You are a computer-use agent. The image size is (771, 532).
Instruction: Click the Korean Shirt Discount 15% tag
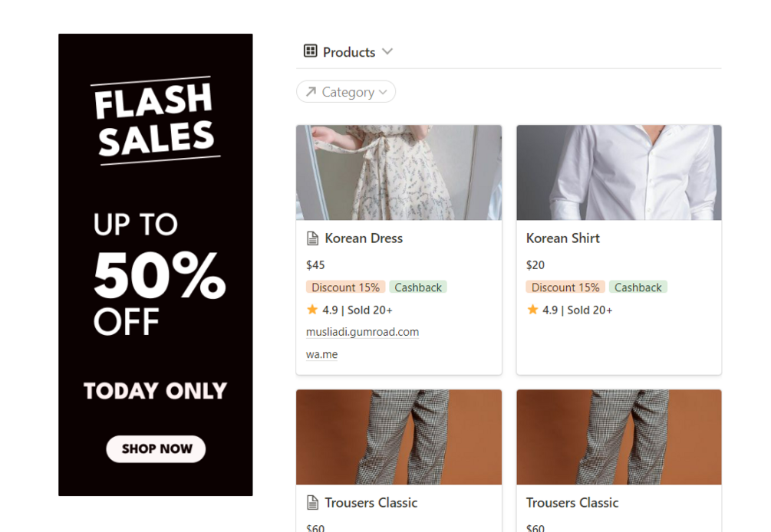tap(565, 287)
